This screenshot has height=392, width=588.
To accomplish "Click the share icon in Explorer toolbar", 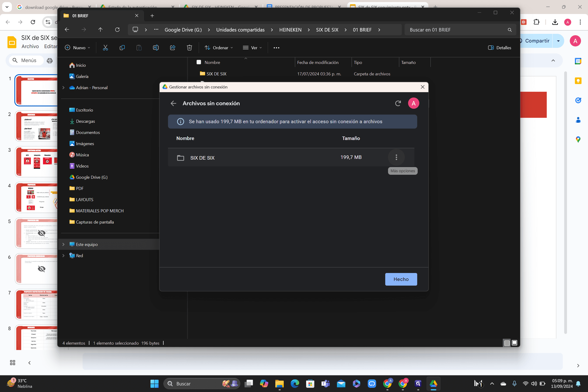I will tap(172, 48).
